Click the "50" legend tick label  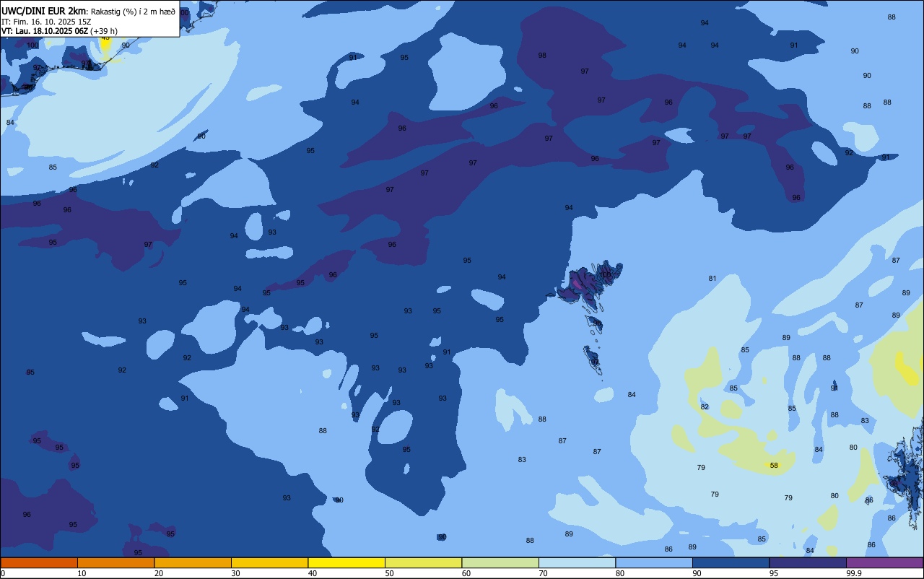pyautogui.click(x=389, y=573)
